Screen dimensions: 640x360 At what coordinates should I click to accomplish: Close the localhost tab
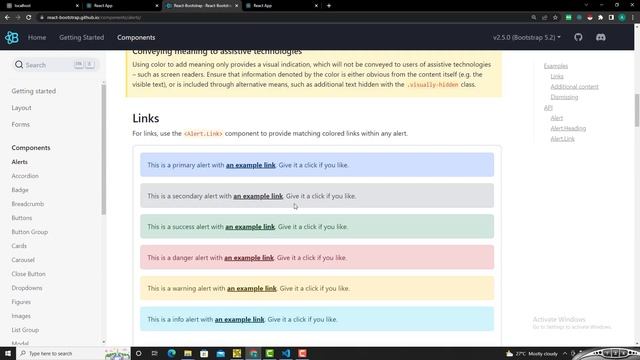[77, 6]
